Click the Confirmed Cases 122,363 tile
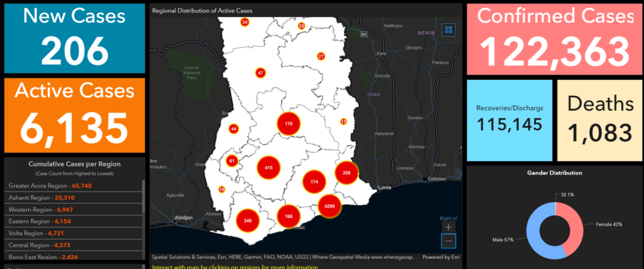The height and width of the screenshot is (269, 644). click(x=555, y=38)
